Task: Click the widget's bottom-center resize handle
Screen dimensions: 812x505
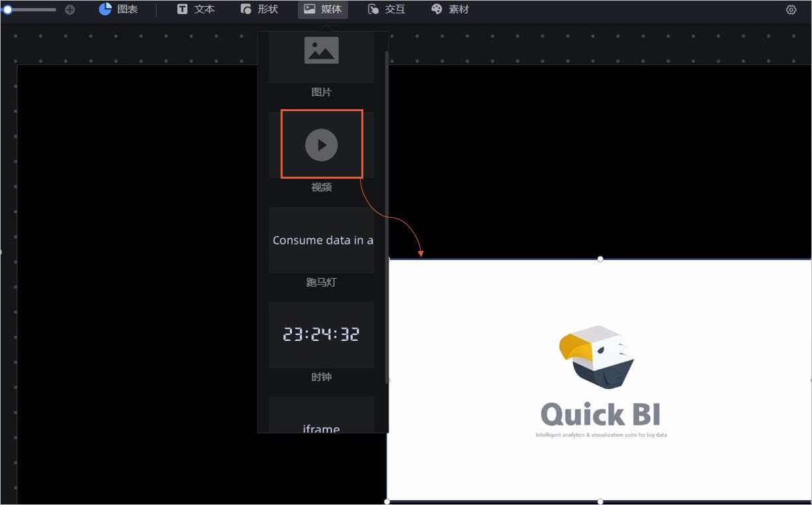Action: point(600,501)
